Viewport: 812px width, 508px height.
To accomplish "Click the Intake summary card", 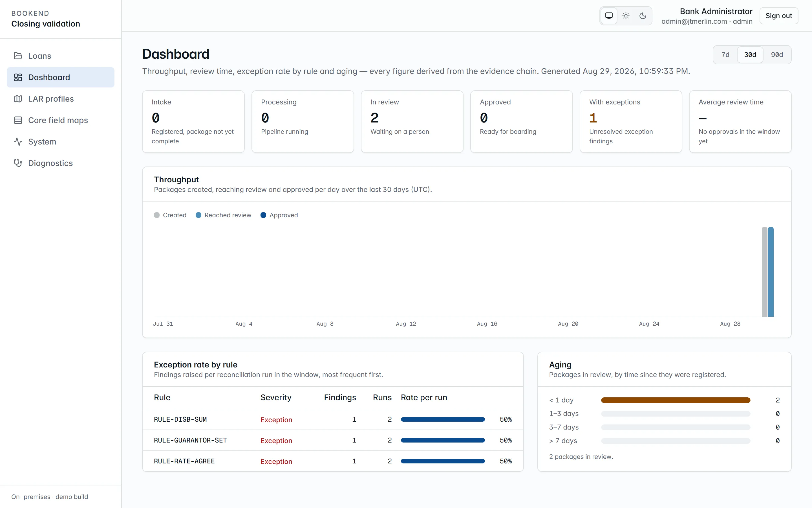I will coord(193,122).
